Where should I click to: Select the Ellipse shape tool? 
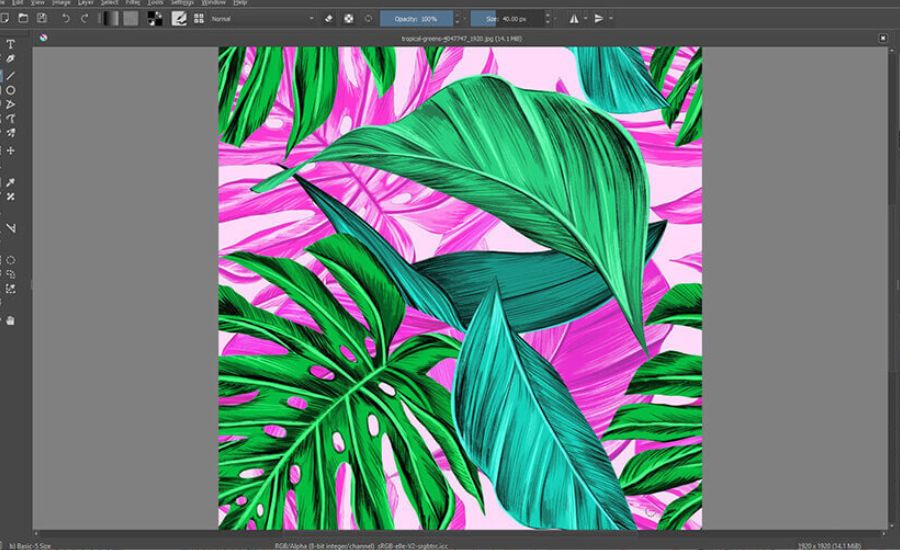coord(11,90)
